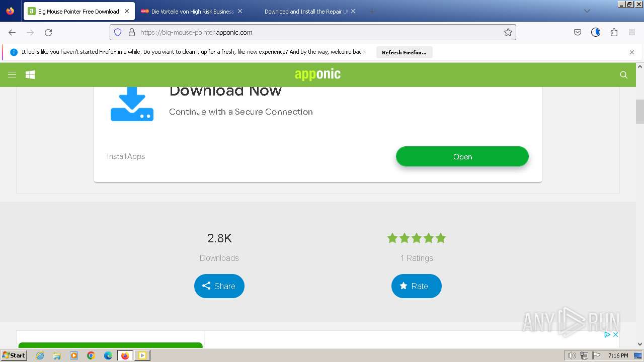Launch Internet Explorer from the taskbar
Screen dimensions: 644x362
(40, 355)
